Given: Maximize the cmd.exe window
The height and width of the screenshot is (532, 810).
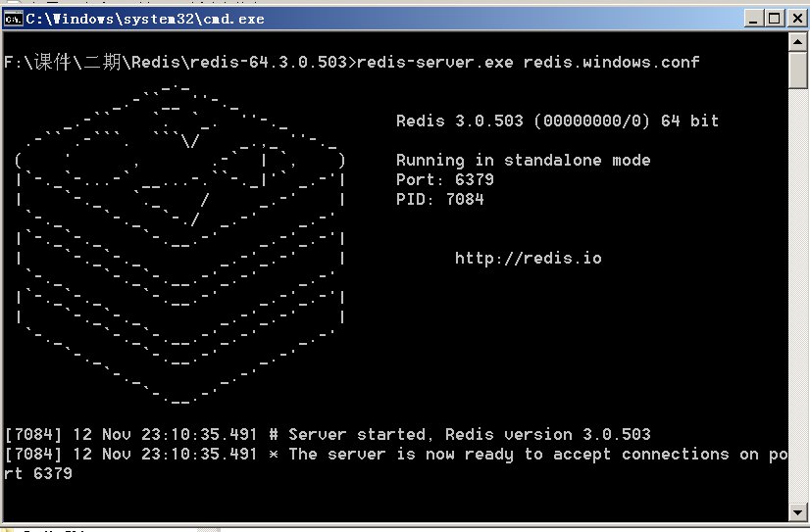Looking at the screenshot, I should pyautogui.click(x=775, y=19).
